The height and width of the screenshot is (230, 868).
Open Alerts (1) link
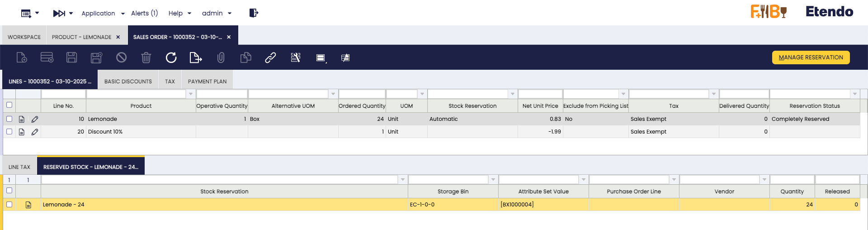pyautogui.click(x=144, y=13)
